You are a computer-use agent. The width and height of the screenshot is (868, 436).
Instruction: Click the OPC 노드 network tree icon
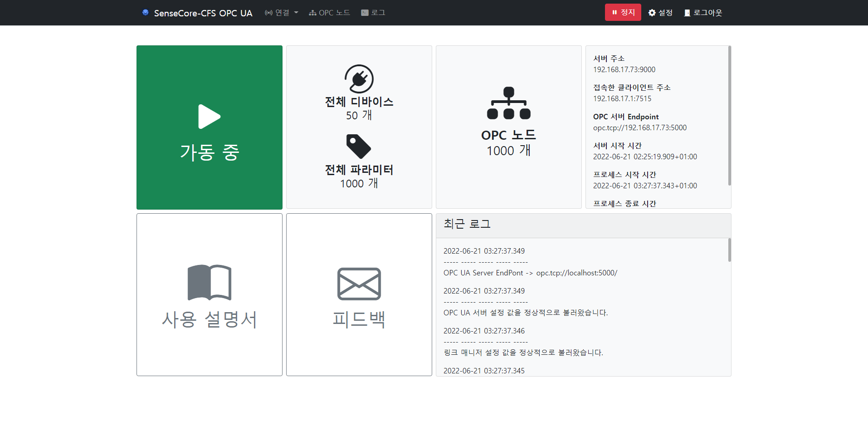508,103
